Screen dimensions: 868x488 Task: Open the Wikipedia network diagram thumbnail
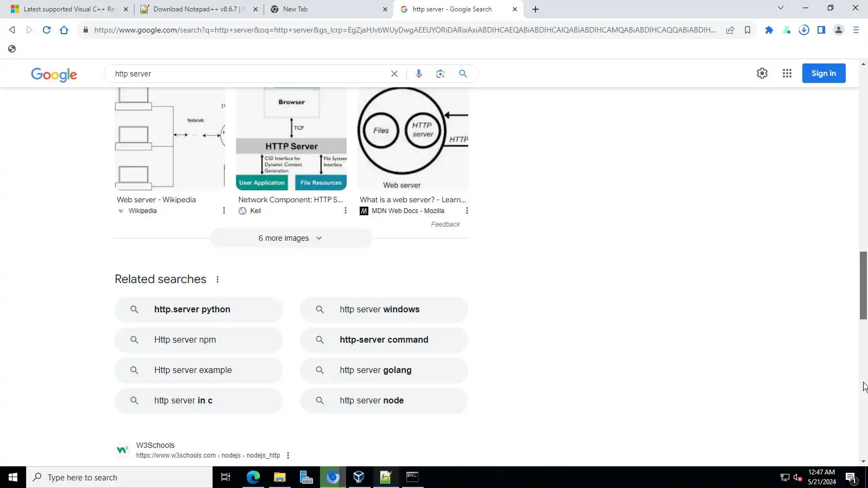[170, 139]
